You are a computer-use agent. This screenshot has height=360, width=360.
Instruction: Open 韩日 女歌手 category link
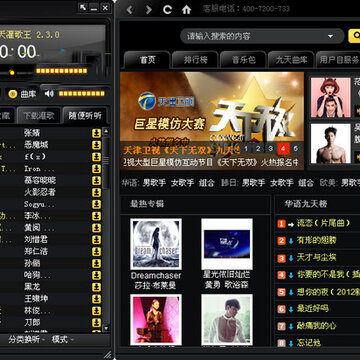coord(282,183)
